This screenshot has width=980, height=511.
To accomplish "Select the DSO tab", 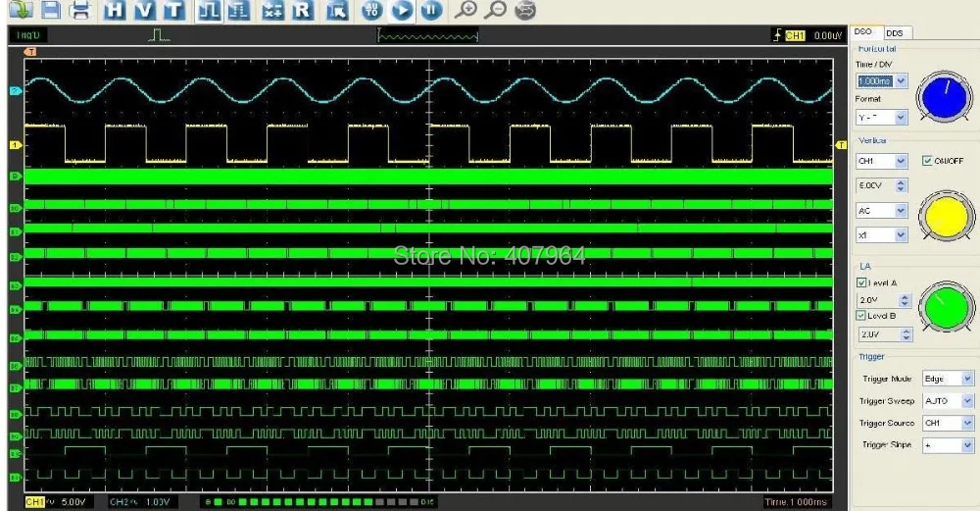I will (864, 33).
